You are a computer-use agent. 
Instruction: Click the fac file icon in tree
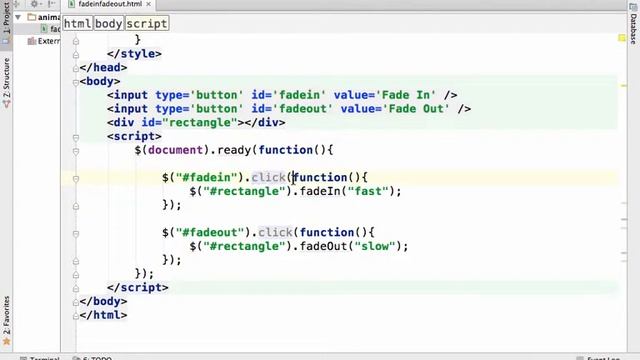click(44, 29)
